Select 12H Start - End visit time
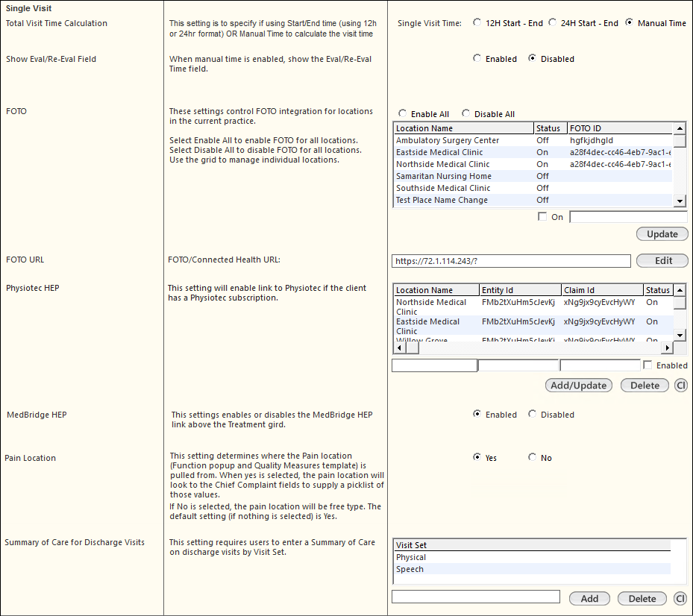The height and width of the screenshot is (616, 693). (x=477, y=22)
